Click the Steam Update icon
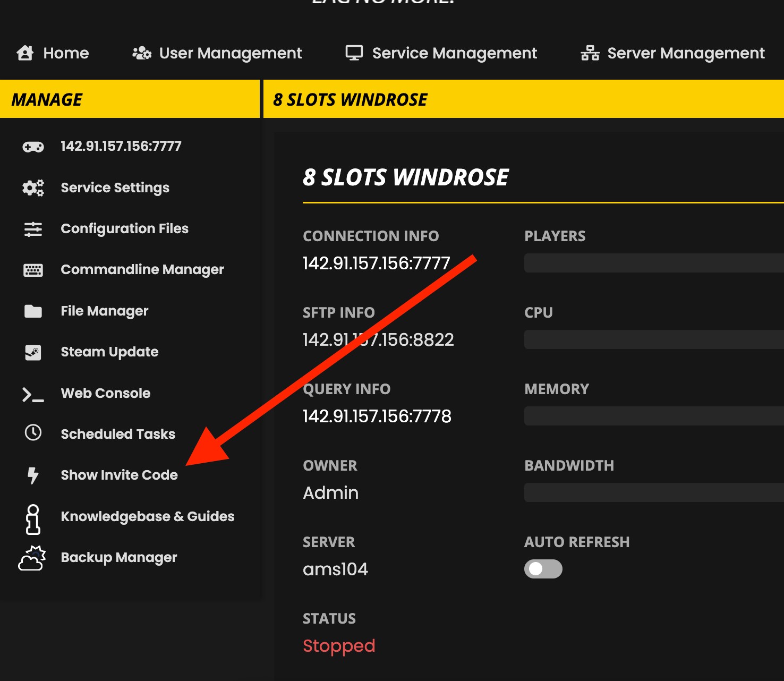 click(x=33, y=352)
